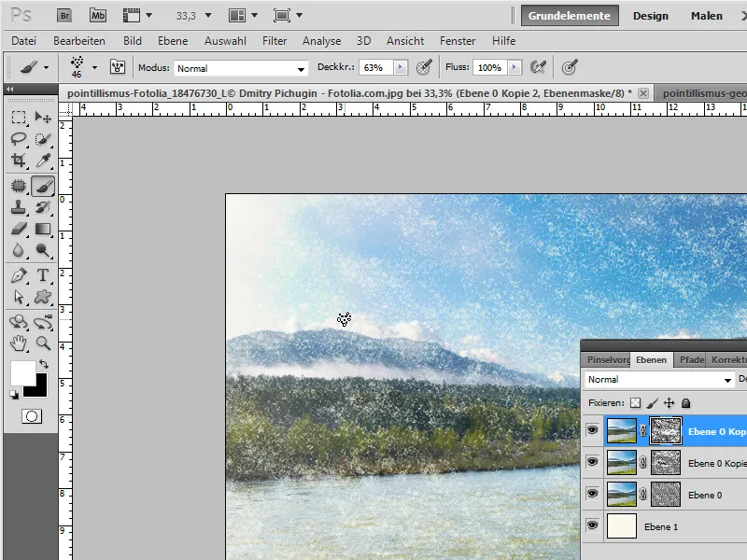Hide the Ebene 0 layer
Viewport: 747px width, 560px height.
coord(592,494)
